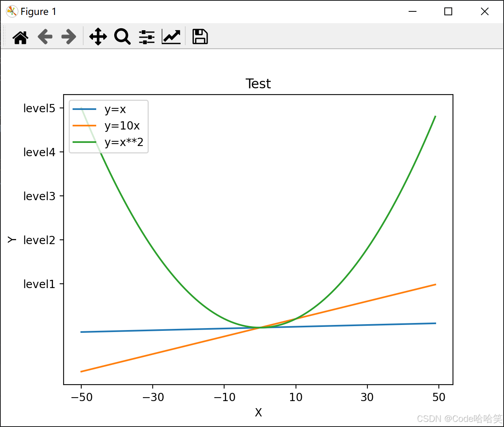Click the orange line sample in the legend

tap(84, 126)
